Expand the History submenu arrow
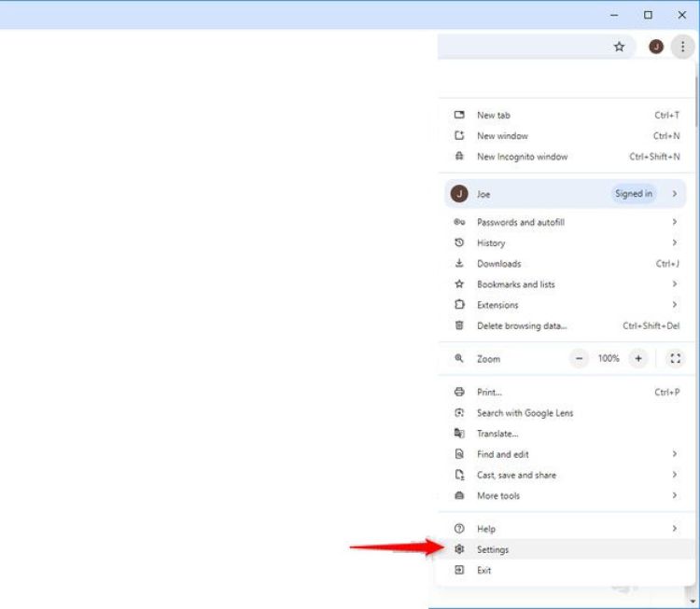 click(x=674, y=243)
